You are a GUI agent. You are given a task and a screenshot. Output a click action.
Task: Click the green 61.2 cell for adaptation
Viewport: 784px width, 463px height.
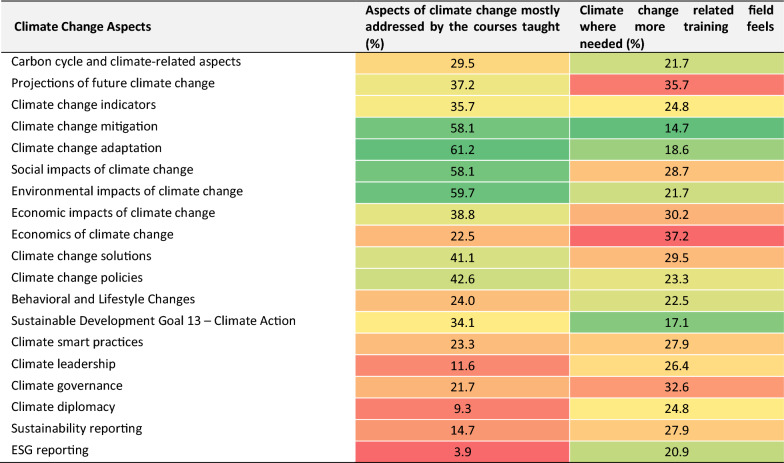click(x=462, y=148)
